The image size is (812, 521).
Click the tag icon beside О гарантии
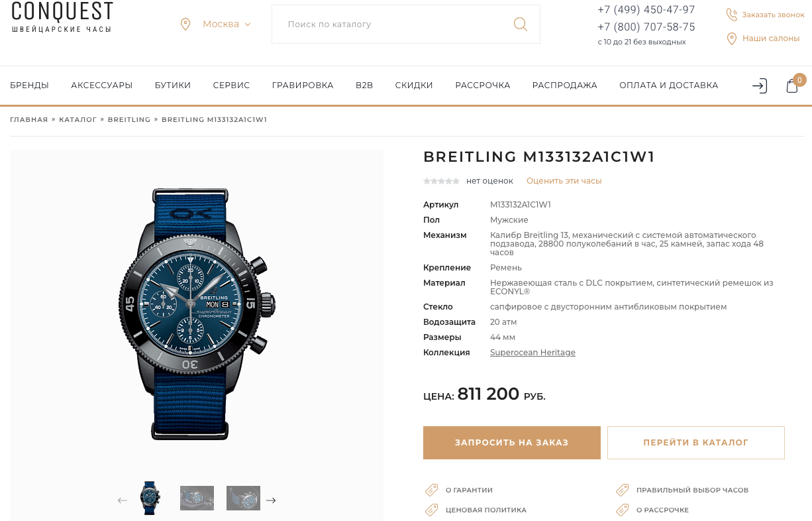click(x=431, y=490)
